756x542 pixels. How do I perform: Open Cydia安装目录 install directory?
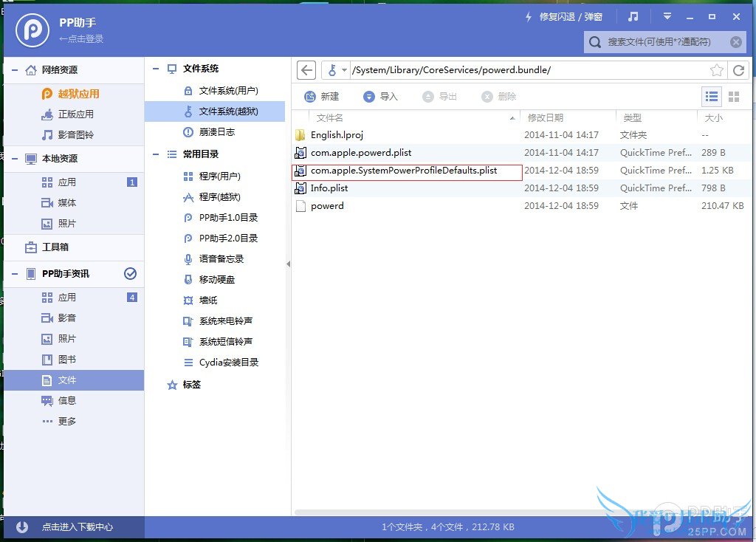pyautogui.click(x=223, y=362)
